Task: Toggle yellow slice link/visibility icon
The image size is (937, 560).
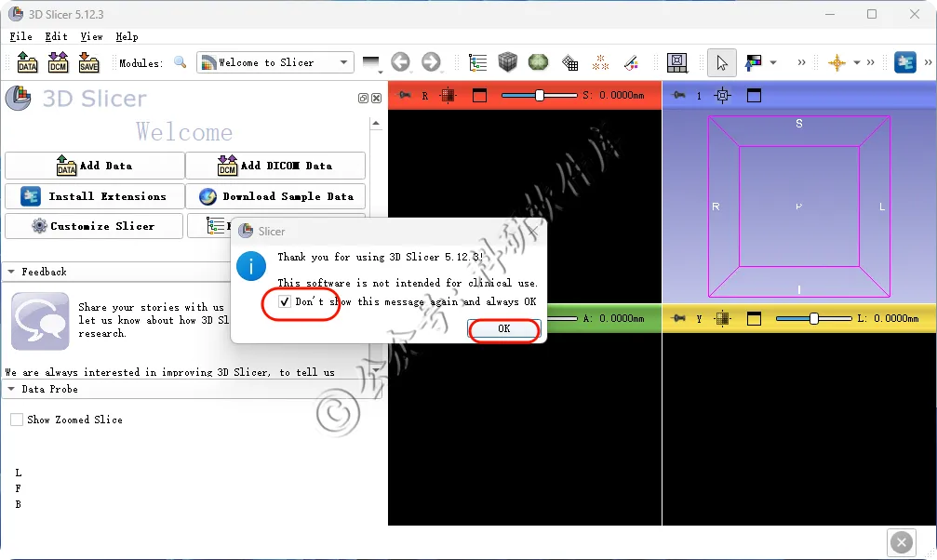Action: pos(722,318)
